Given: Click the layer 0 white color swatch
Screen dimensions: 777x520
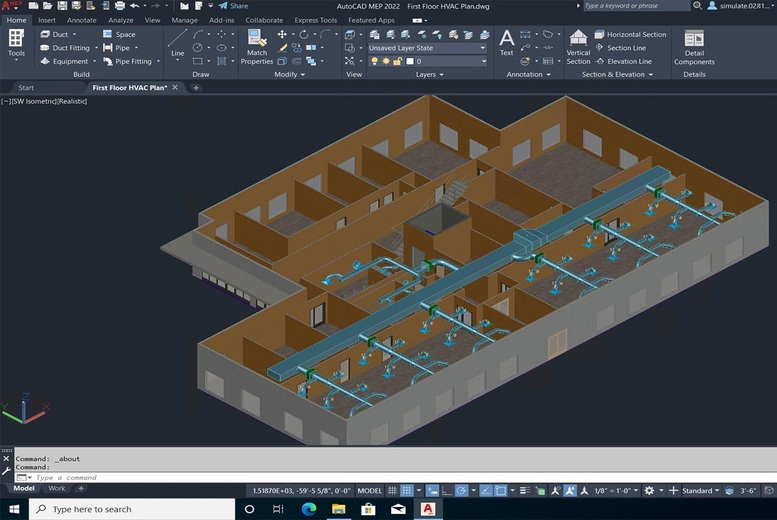Looking at the screenshot, I should pyautogui.click(x=410, y=61).
